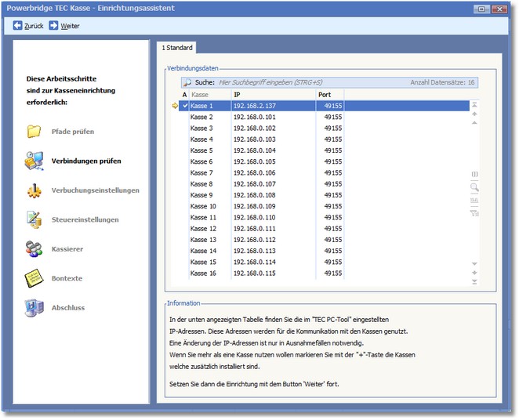Select the Abschluss computer icon
The height and width of the screenshot is (420, 519).
click(34, 308)
